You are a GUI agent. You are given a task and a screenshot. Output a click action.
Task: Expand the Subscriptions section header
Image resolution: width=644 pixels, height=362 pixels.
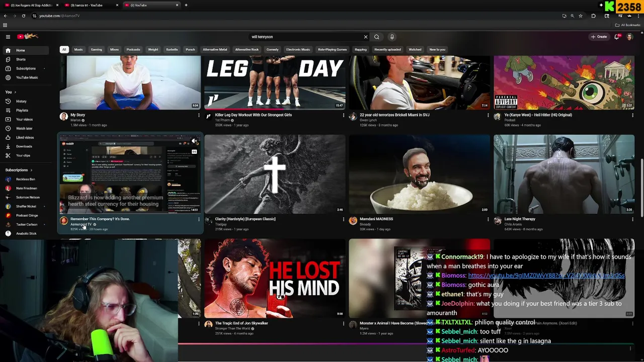19,170
